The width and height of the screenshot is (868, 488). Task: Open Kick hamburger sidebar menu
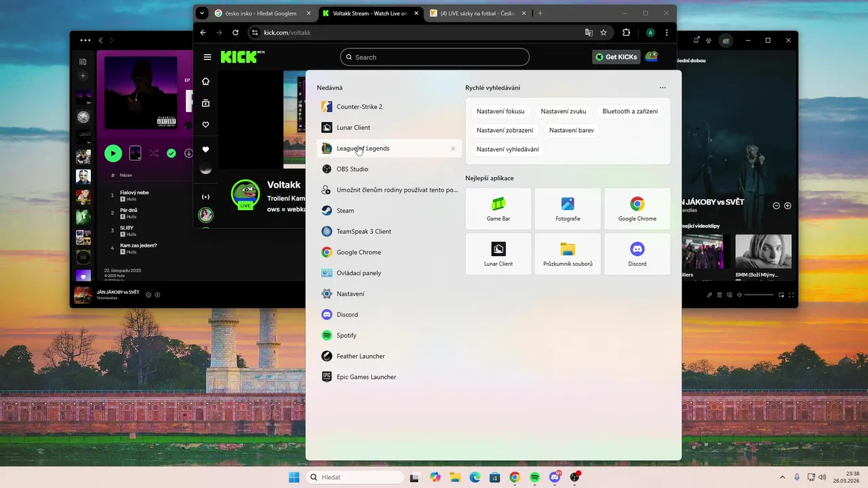click(207, 57)
